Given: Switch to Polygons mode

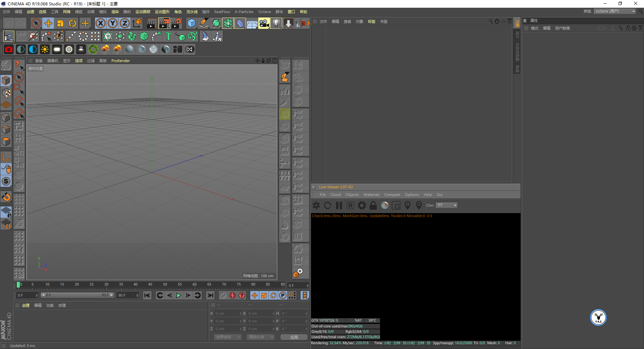Looking at the screenshot, I should [x=6, y=142].
